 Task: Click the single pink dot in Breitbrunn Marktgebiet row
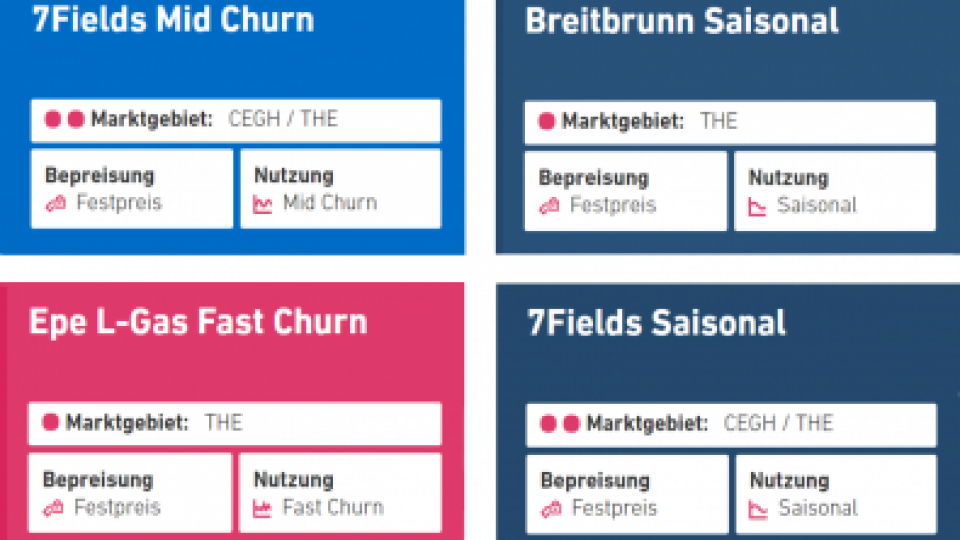546,121
